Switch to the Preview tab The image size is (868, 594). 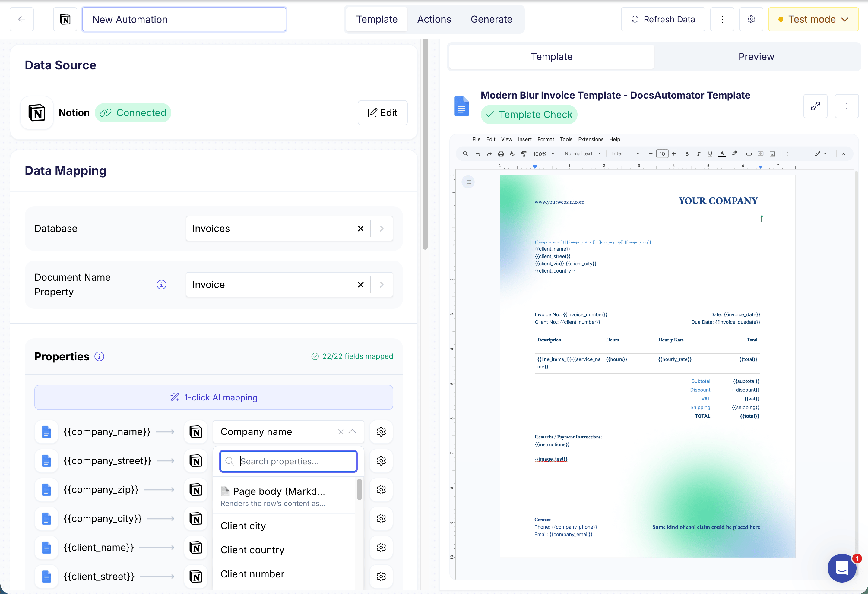tap(756, 56)
